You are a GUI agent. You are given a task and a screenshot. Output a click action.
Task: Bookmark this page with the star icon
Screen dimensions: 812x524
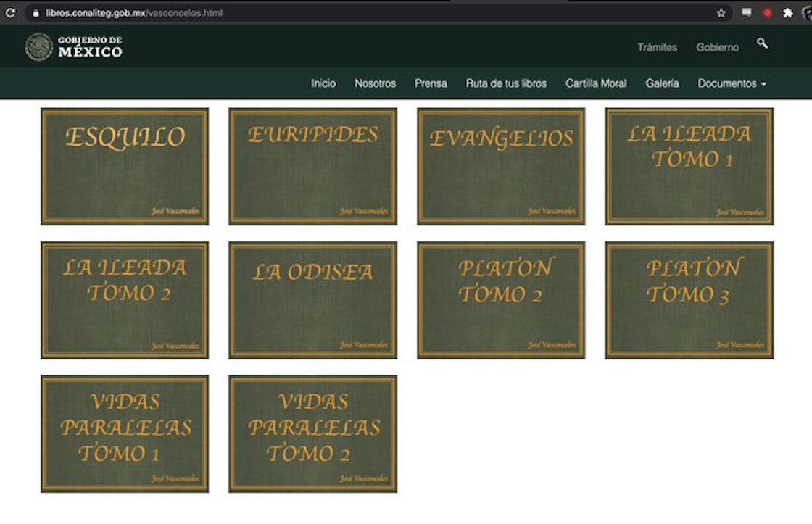point(721,13)
